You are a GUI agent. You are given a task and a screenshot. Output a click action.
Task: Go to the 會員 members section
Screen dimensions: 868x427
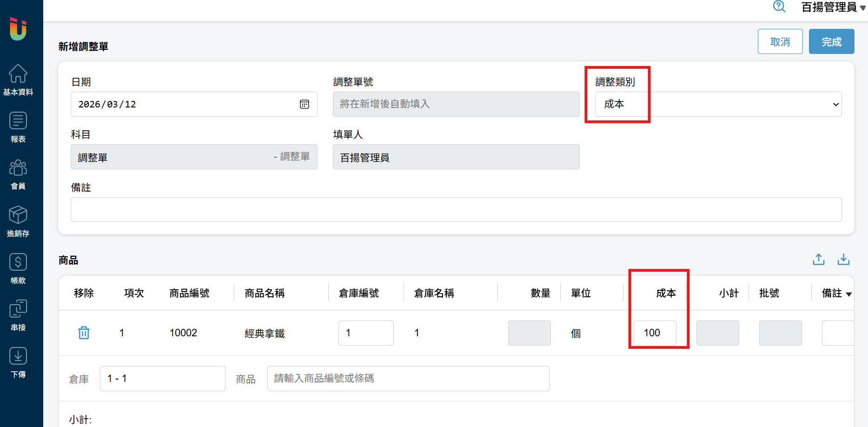pyautogui.click(x=18, y=174)
